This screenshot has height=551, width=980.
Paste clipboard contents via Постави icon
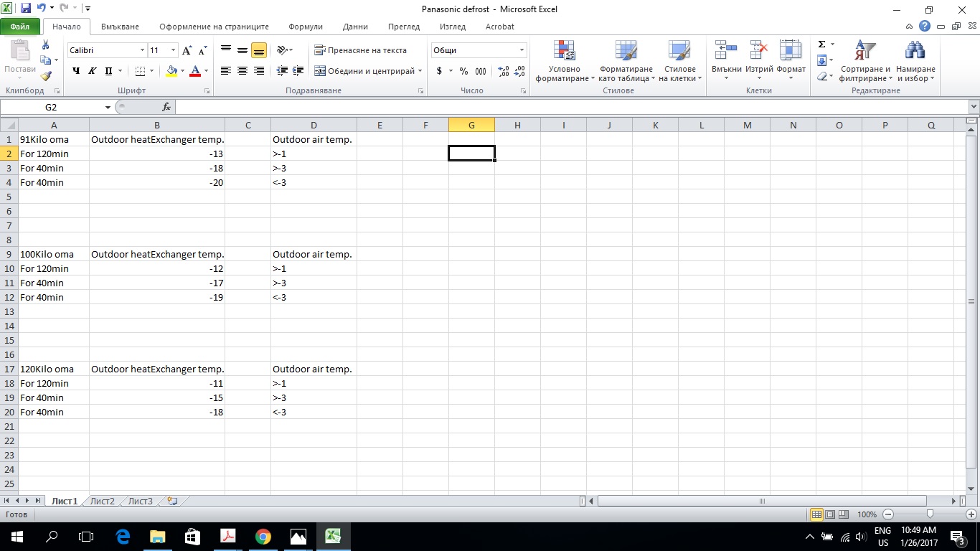click(x=19, y=52)
